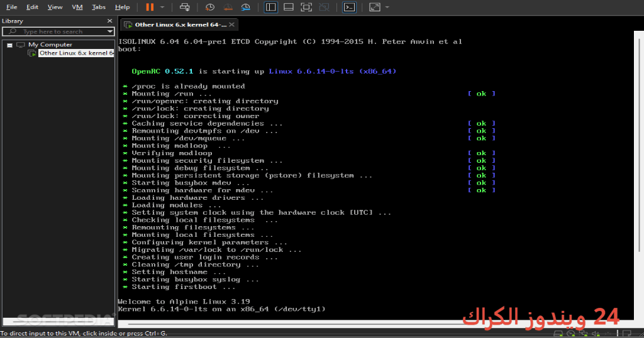
Task: Click the hard disk status bar icon
Action: (557, 334)
